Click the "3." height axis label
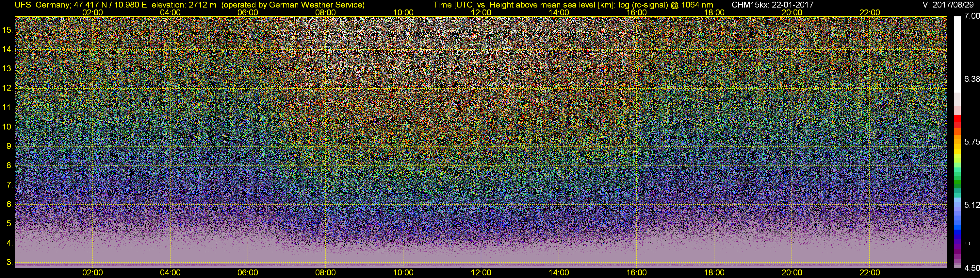 9,262
